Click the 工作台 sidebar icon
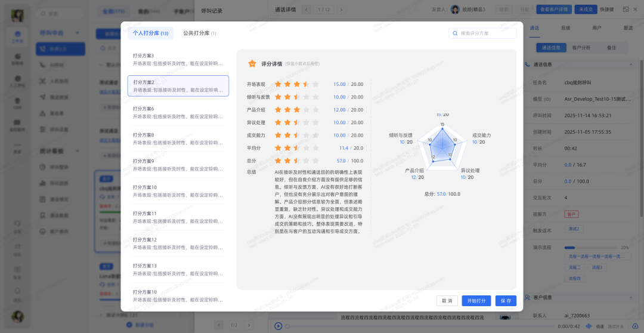644x333 pixels. [x=17, y=37]
